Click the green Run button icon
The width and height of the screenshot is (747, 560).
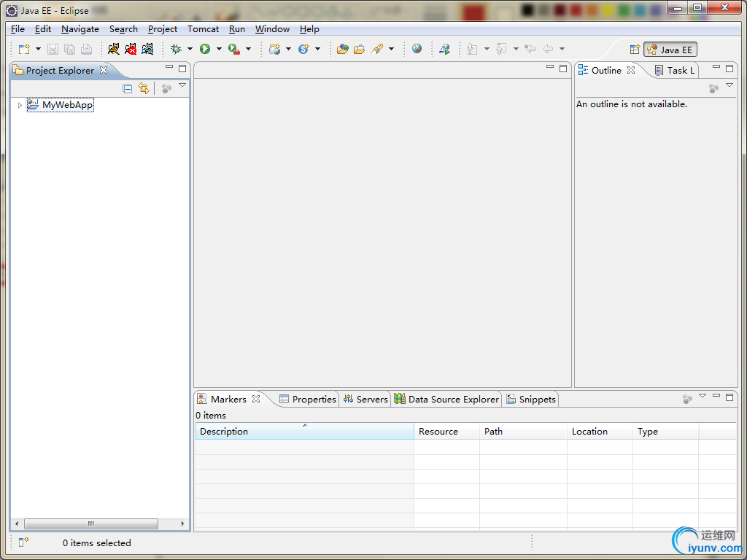[205, 49]
